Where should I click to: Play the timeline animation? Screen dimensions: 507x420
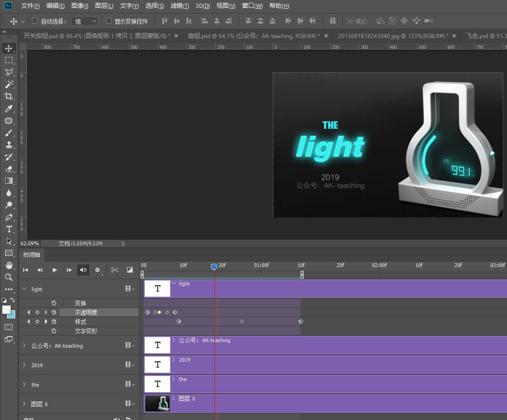click(55, 270)
